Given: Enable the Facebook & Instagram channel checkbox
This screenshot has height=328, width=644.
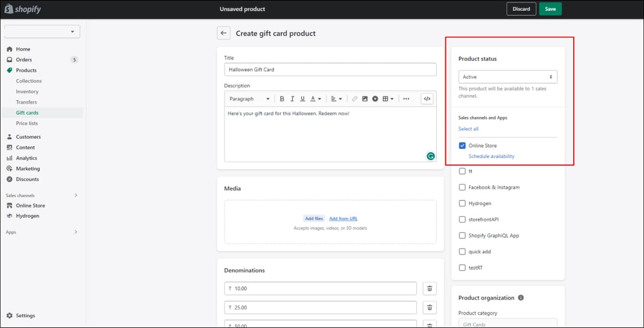Looking at the screenshot, I should click(x=462, y=187).
